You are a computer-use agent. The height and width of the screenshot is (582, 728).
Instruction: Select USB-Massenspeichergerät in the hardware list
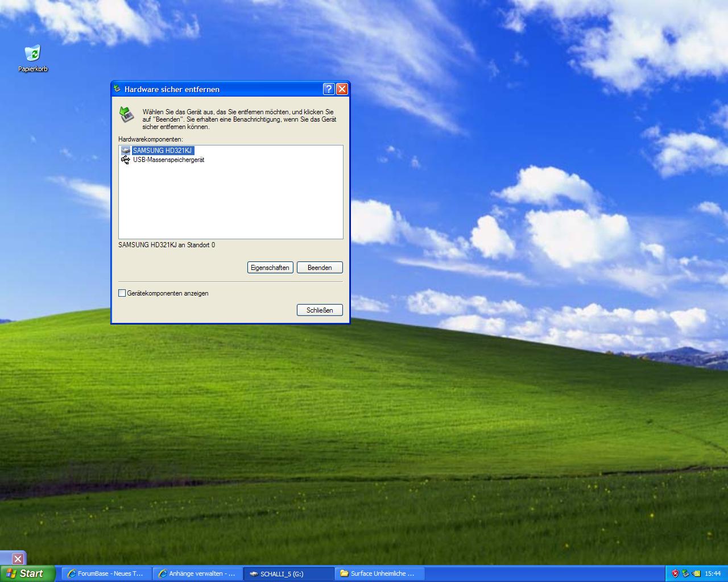[169, 160]
